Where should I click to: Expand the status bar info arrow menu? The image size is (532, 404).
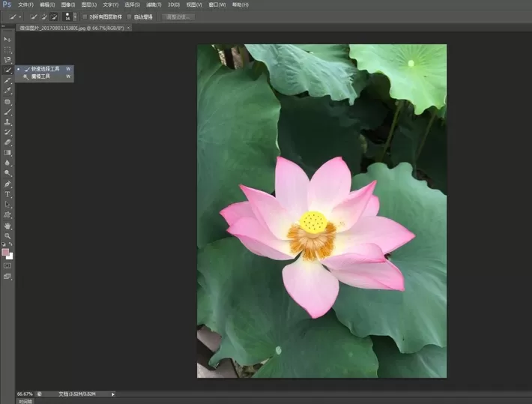(113, 394)
